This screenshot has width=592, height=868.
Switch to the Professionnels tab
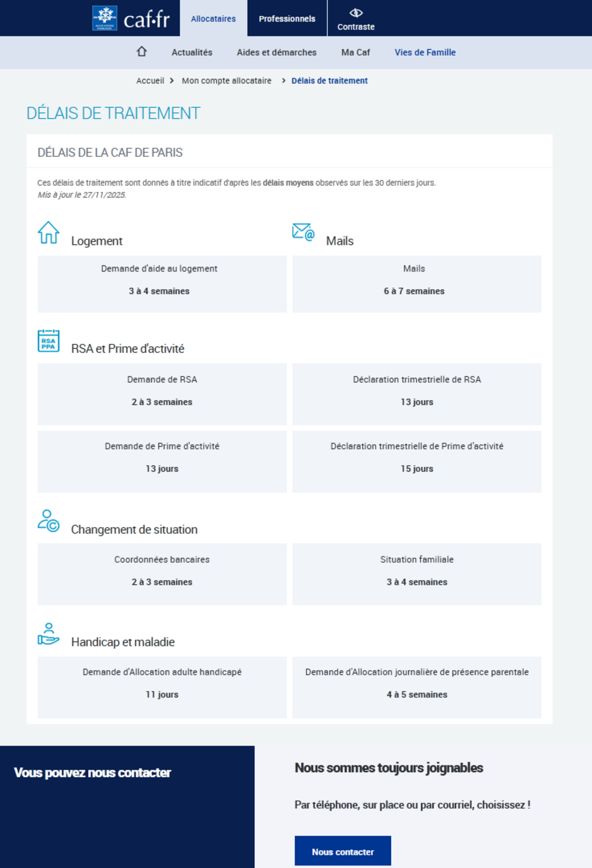(x=287, y=19)
